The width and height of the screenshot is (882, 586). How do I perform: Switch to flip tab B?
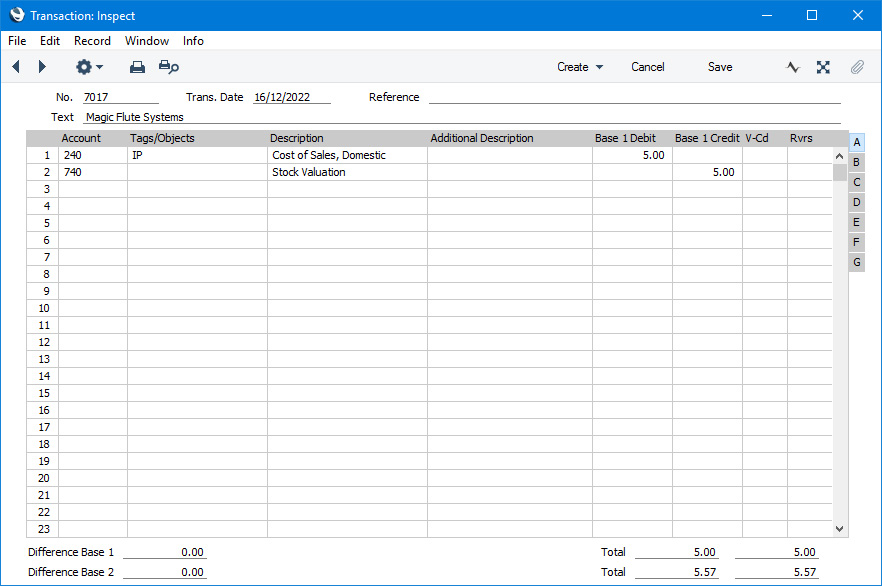click(857, 162)
